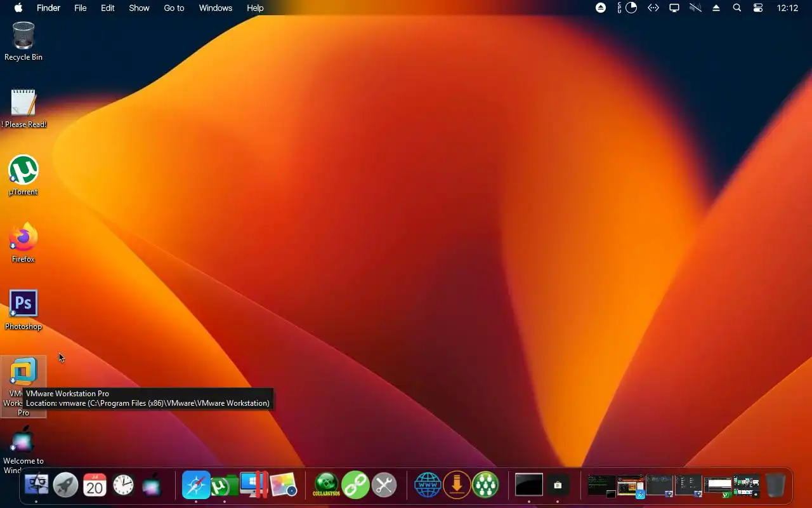Open Finder from the dock
Screen dimensions: 812x508
tap(36, 485)
